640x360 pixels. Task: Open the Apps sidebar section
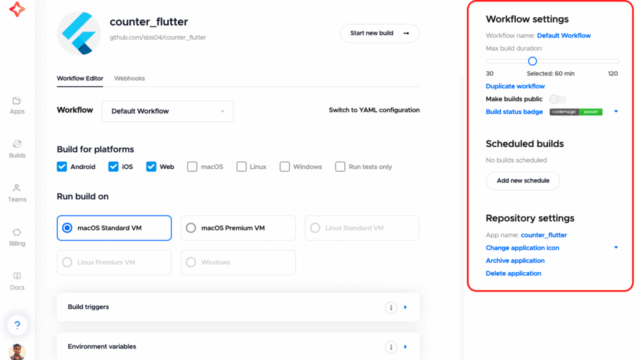[17, 105]
